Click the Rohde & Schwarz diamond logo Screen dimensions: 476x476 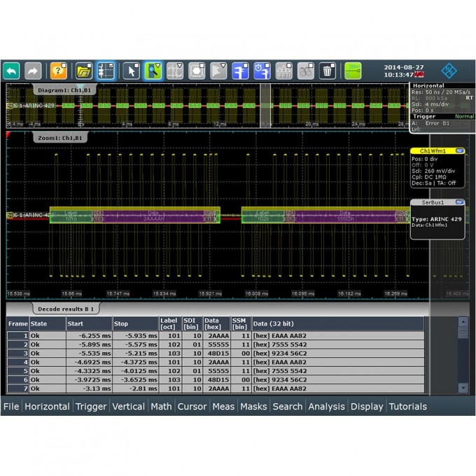pos(449,71)
